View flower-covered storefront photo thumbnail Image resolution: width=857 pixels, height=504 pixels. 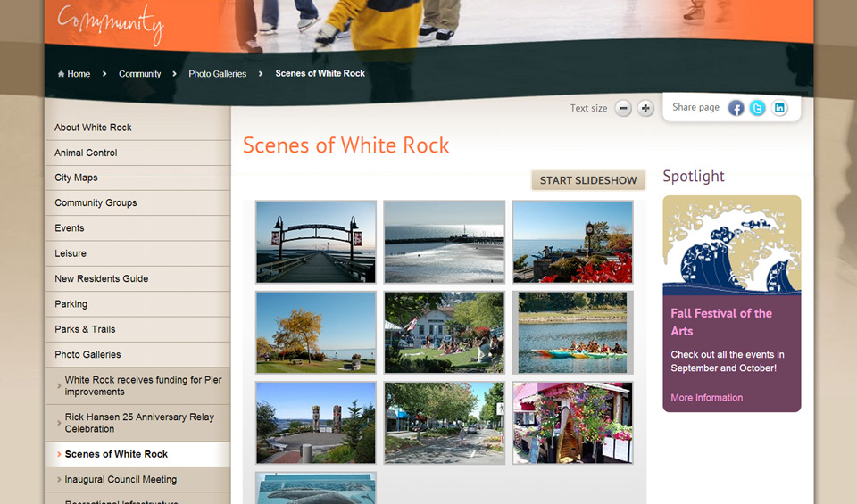click(573, 423)
